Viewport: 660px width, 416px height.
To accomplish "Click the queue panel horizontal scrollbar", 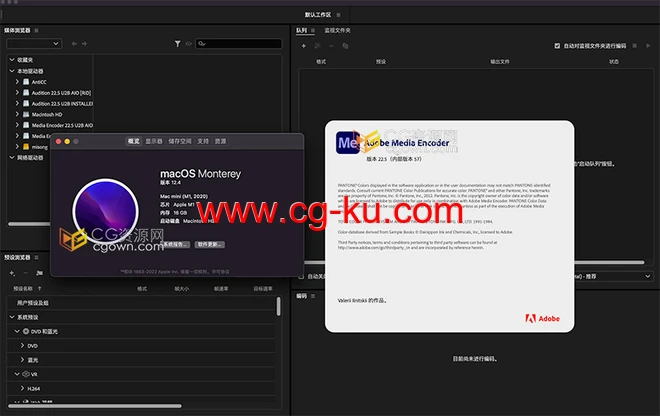I will coord(474,262).
